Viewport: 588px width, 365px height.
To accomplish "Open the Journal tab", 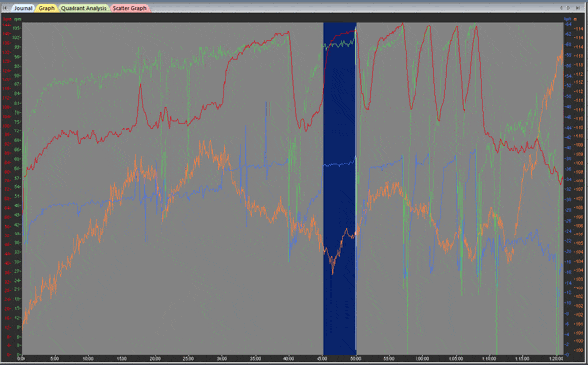I will pos(23,8).
